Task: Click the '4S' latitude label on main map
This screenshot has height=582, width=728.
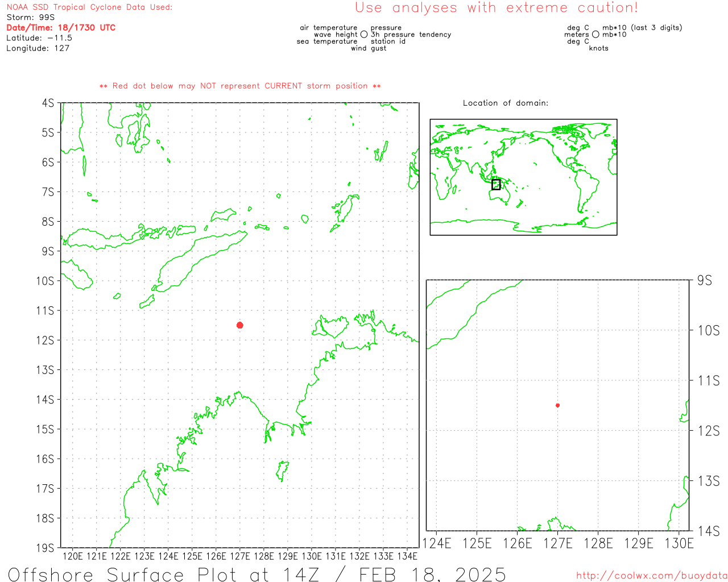Action: pos(48,103)
